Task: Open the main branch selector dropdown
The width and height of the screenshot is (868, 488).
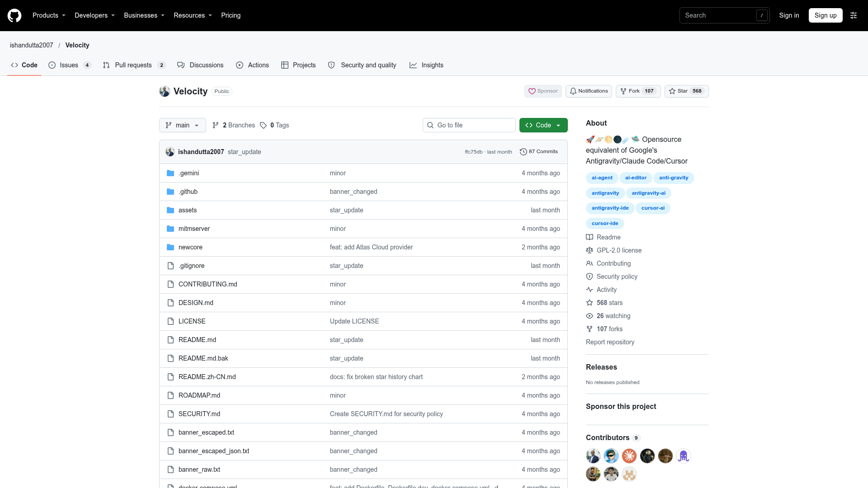Action: tap(183, 125)
